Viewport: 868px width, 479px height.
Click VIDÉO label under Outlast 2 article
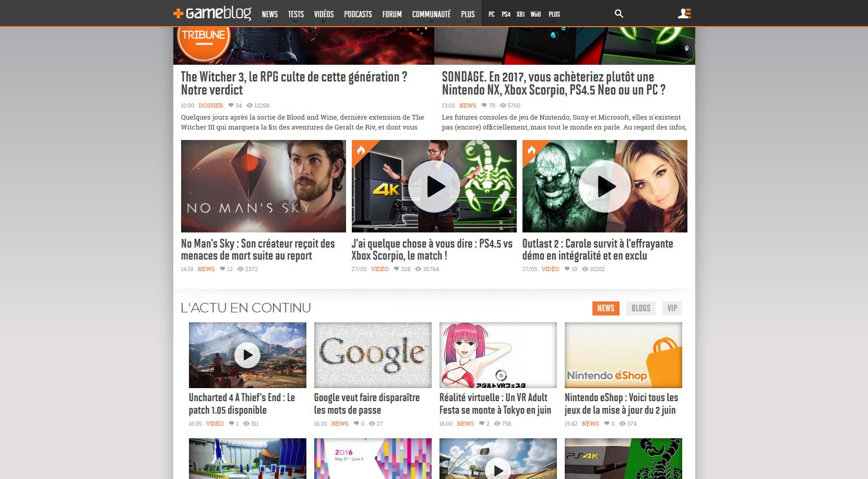[x=550, y=269]
